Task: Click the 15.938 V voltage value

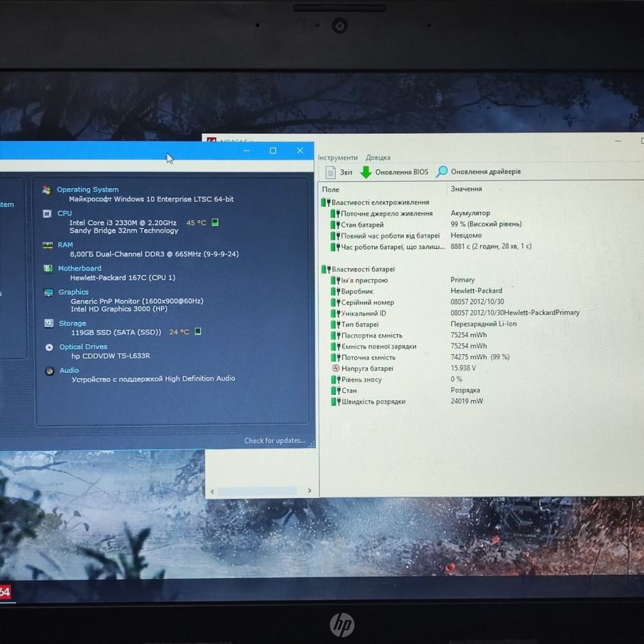Action: pos(463,368)
